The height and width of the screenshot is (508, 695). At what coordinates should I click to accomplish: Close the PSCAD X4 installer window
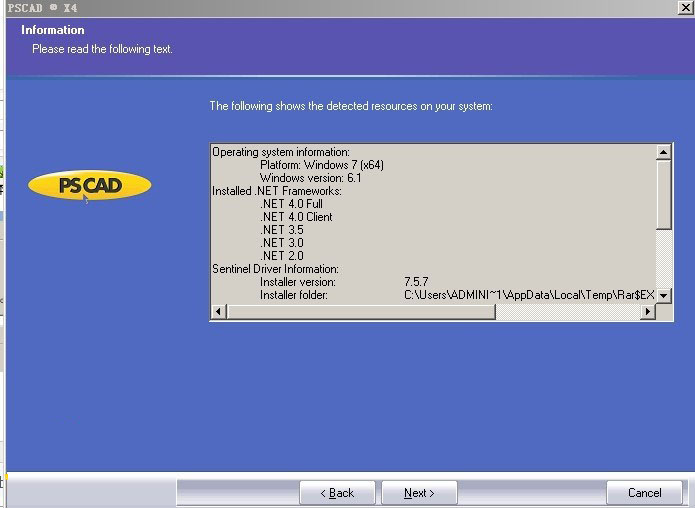(685, 7)
